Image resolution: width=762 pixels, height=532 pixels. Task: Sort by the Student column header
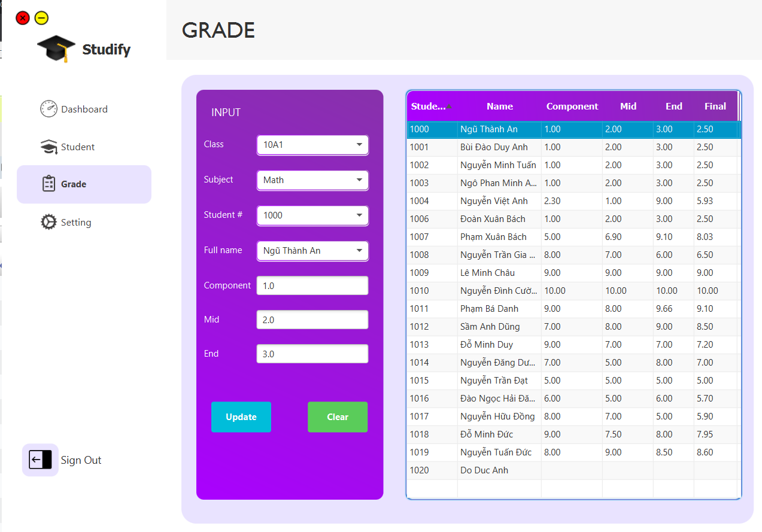432,107
